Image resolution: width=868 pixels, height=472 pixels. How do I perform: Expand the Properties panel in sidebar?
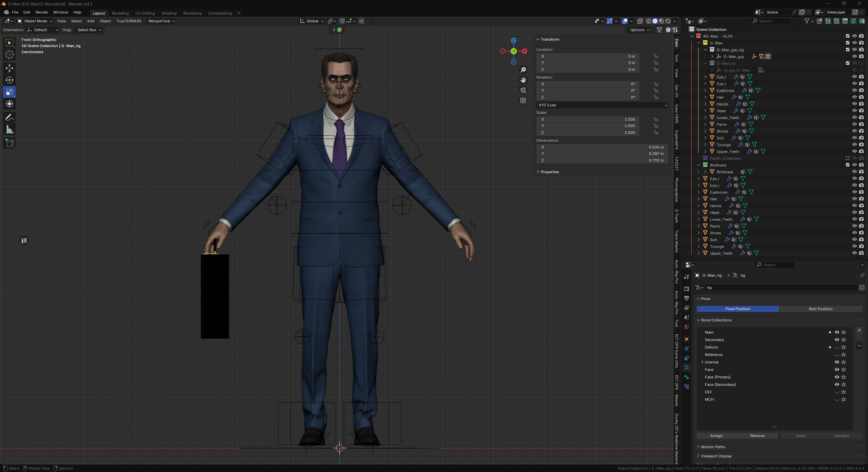tap(550, 172)
